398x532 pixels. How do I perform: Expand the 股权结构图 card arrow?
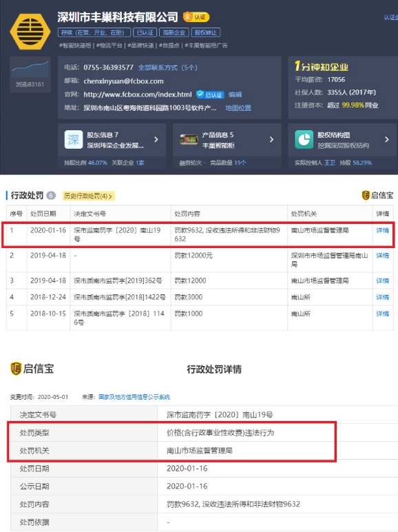click(387, 139)
